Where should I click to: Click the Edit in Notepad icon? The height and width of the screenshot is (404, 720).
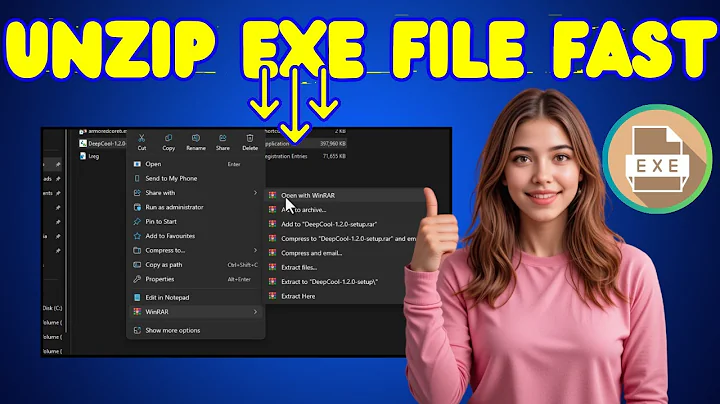[137, 297]
